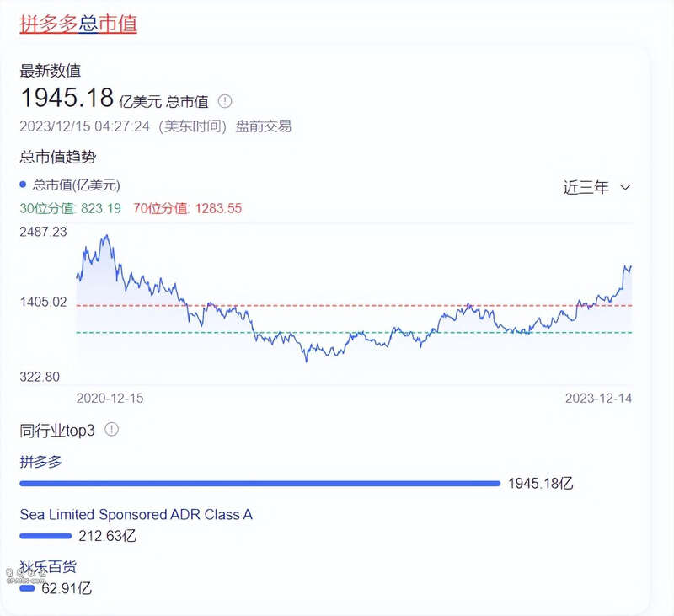674x616 pixels.
Task: Select the 1945.18 latest value text
Action: pos(67,98)
